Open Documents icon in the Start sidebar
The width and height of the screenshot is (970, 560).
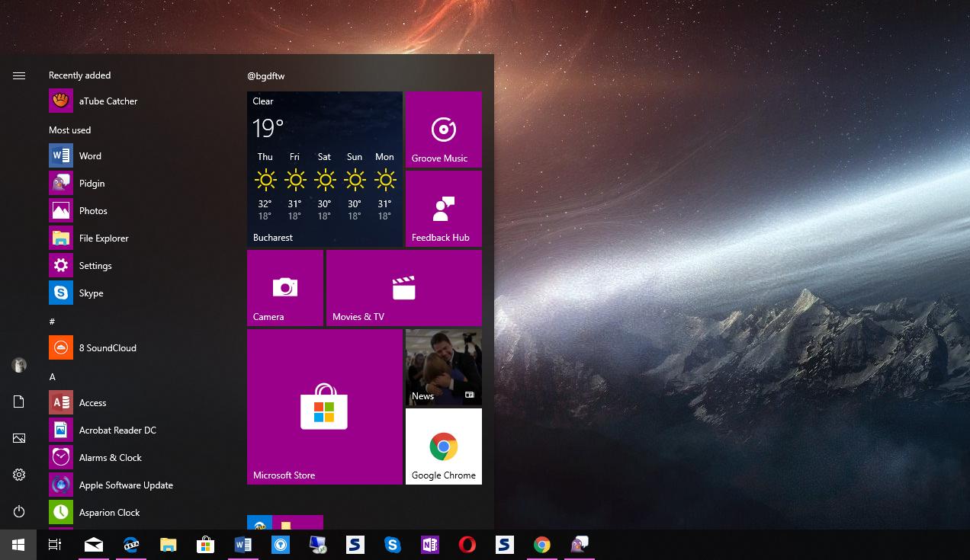[19, 402]
